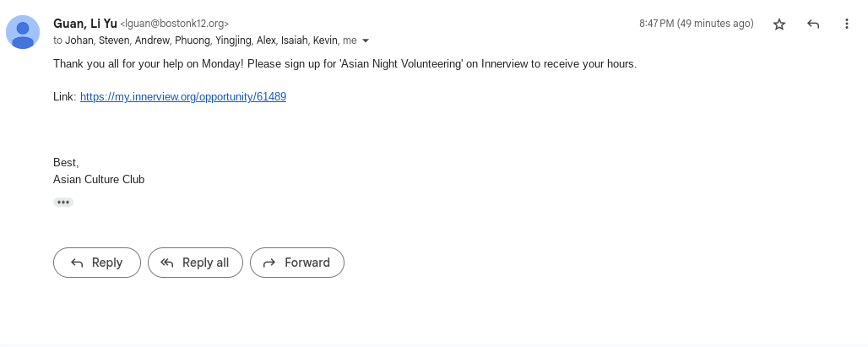Viewport: 868px width, 347px height.
Task: Show trimmed content via the ellipsis button
Action: [x=63, y=203]
